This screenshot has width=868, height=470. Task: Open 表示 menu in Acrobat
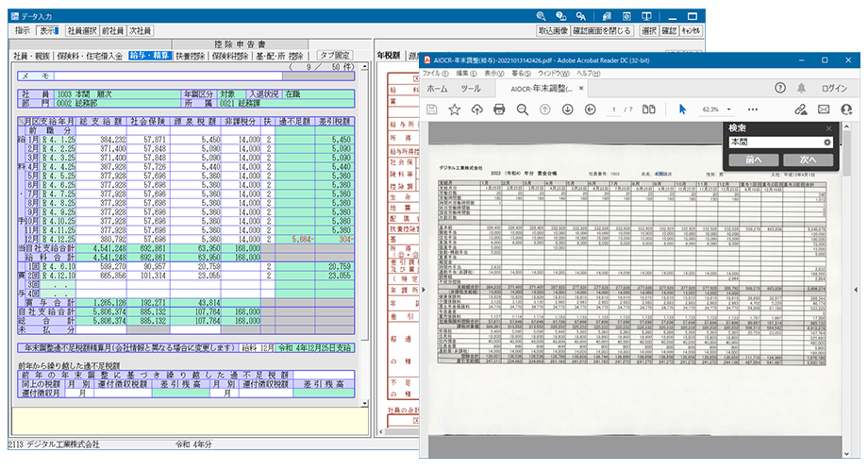[493, 74]
